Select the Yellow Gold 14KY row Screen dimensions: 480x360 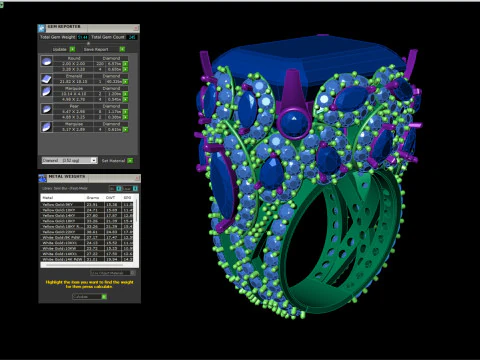(87, 216)
